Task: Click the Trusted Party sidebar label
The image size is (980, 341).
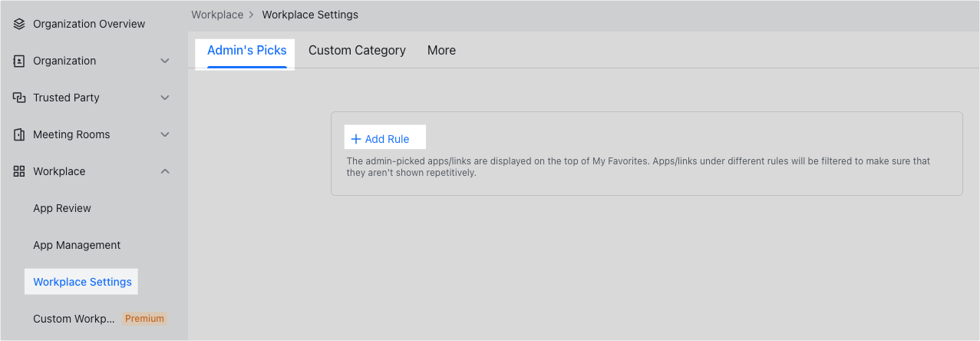Action: (x=66, y=98)
